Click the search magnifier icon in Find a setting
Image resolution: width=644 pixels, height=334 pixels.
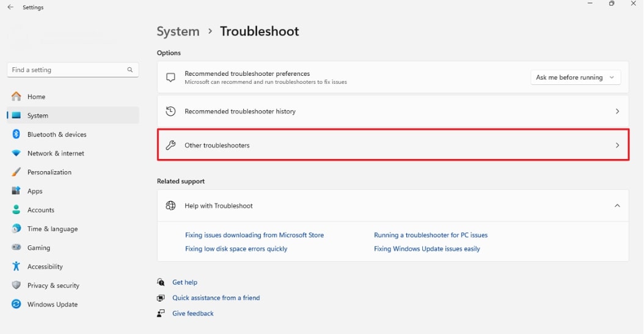(x=130, y=70)
